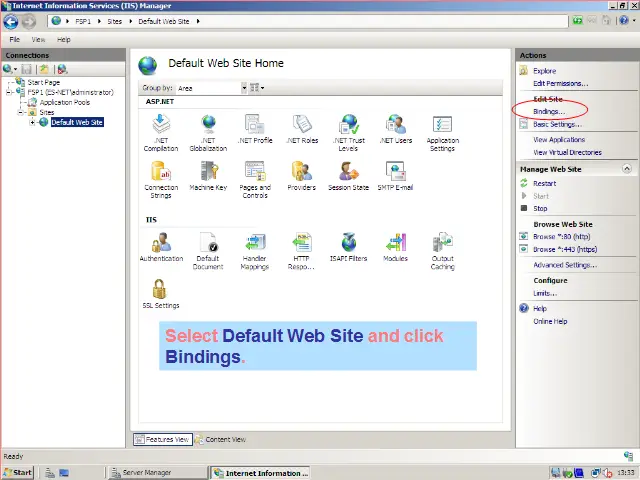
Task: Click View Applications link
Action: 559,140
